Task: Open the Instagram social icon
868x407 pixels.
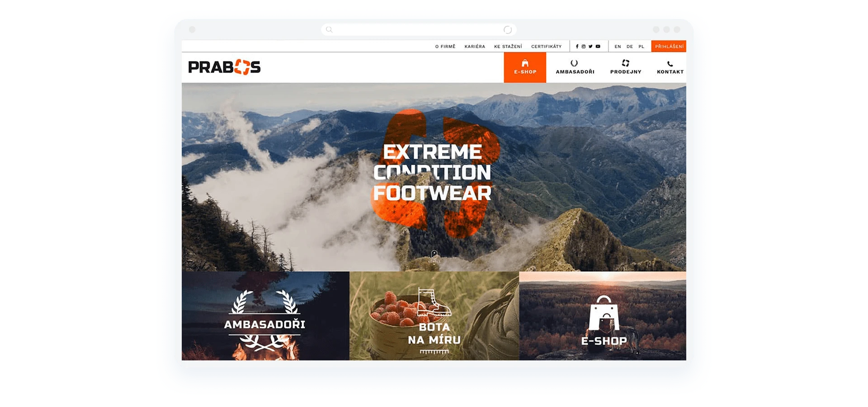Action: tap(584, 47)
